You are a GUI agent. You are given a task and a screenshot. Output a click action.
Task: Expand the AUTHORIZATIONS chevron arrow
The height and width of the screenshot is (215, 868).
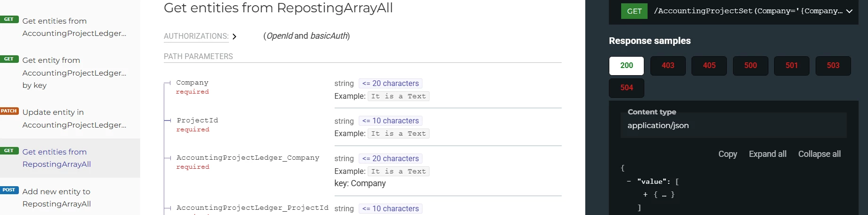pyautogui.click(x=235, y=36)
